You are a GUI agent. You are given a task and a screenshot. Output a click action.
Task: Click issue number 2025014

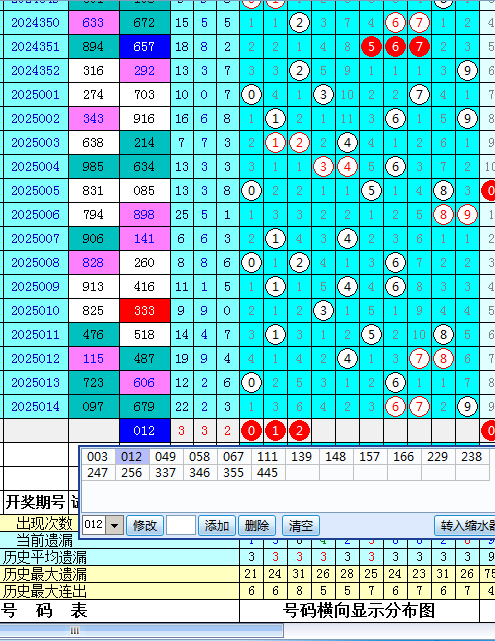[35, 407]
